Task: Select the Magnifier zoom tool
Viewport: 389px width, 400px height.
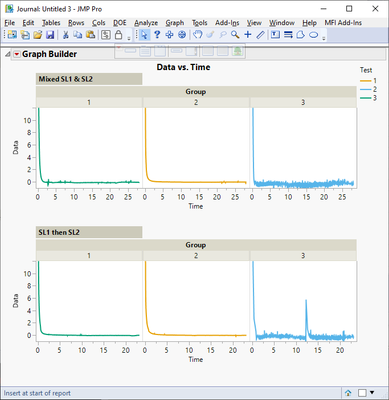Action: (x=235, y=34)
